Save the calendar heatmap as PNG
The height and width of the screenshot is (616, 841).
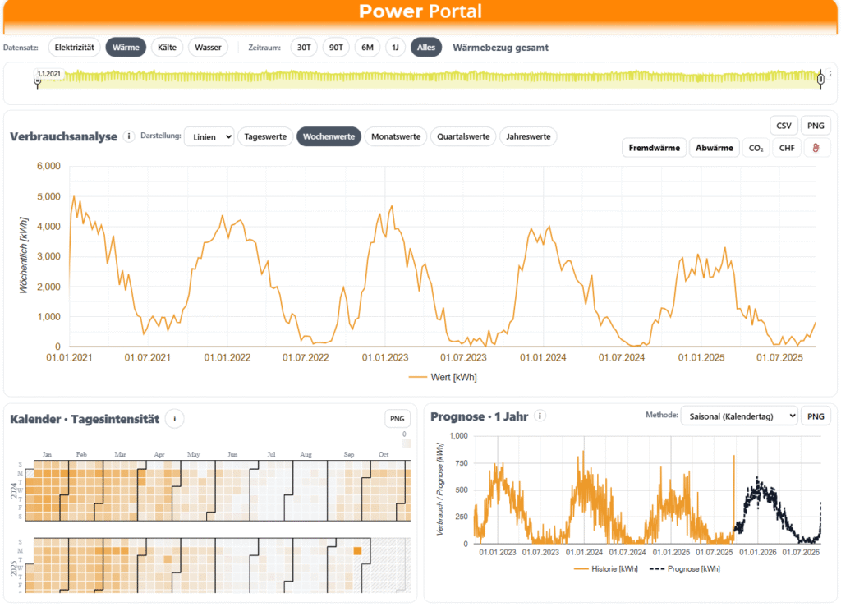click(x=398, y=419)
